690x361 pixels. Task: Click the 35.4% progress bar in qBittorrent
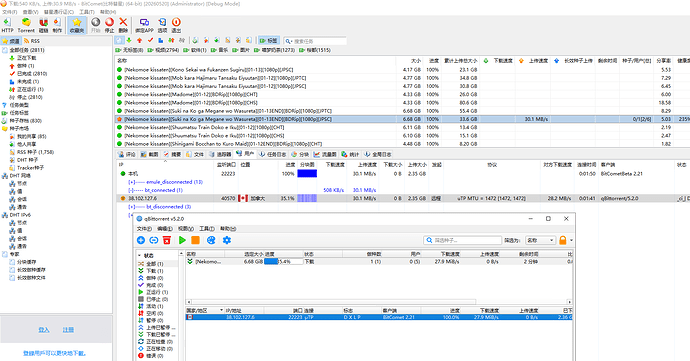click(x=283, y=262)
